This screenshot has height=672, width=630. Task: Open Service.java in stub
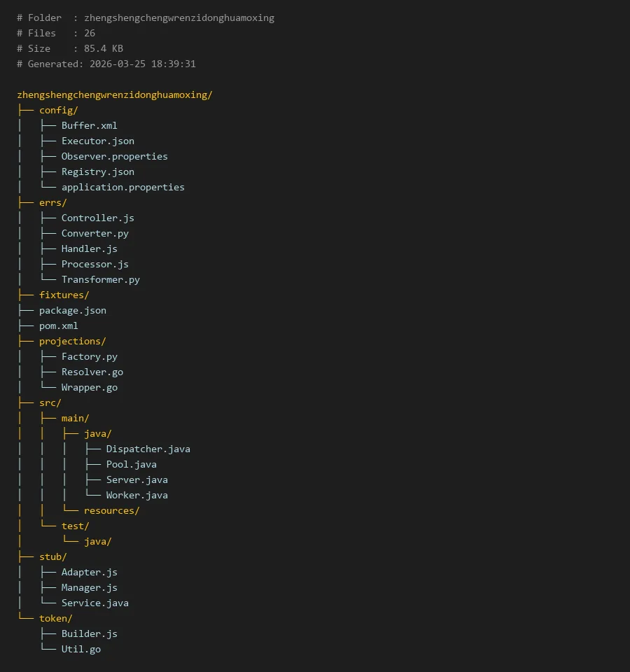tap(94, 603)
